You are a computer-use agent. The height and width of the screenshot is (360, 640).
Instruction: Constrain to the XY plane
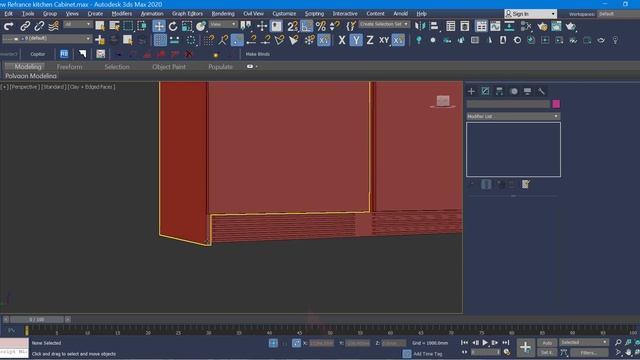click(x=384, y=40)
